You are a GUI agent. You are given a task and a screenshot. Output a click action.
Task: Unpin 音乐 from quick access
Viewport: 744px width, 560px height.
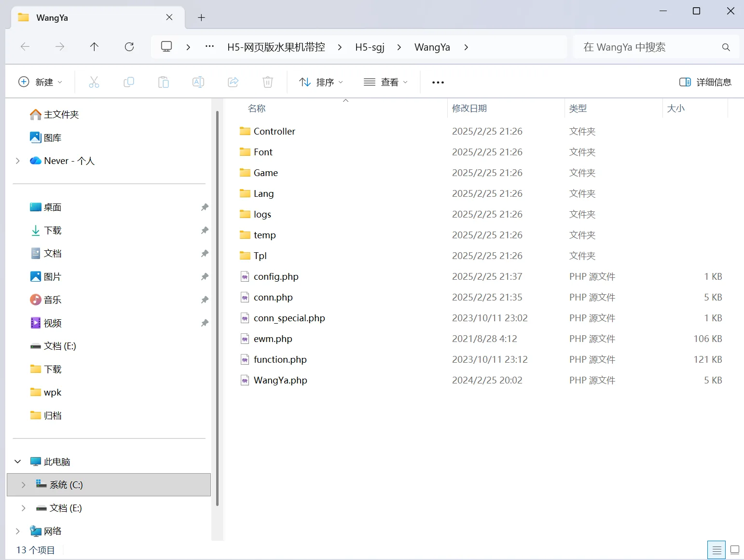coord(205,300)
